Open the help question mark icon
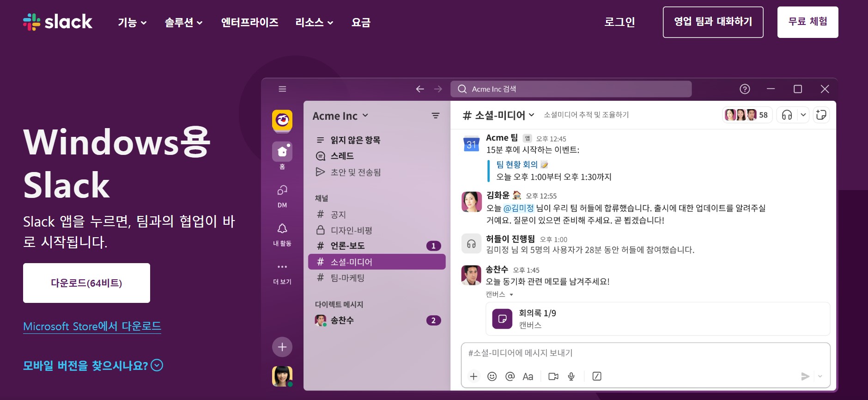This screenshot has width=868, height=400. coord(745,89)
